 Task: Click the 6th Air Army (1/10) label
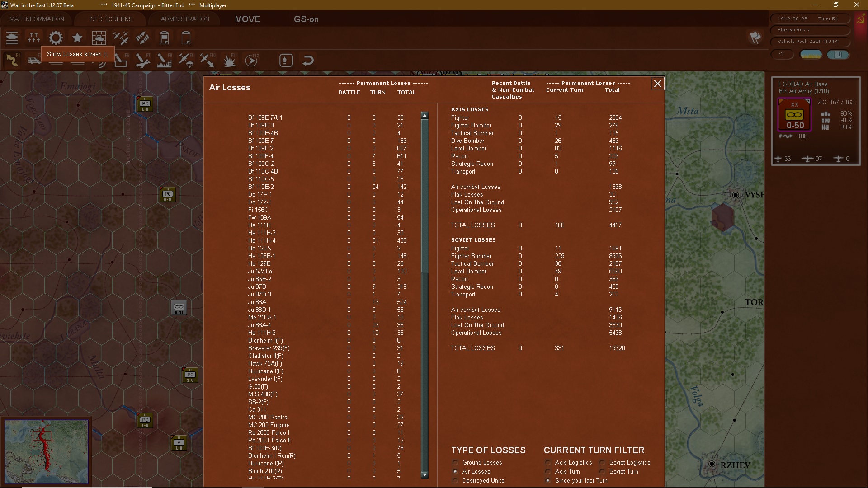[803, 91]
